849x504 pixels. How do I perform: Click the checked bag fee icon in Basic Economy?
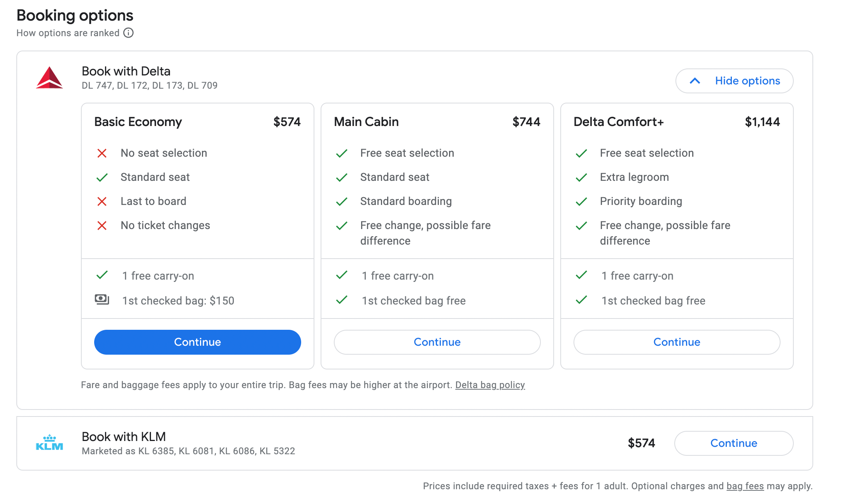point(102,300)
